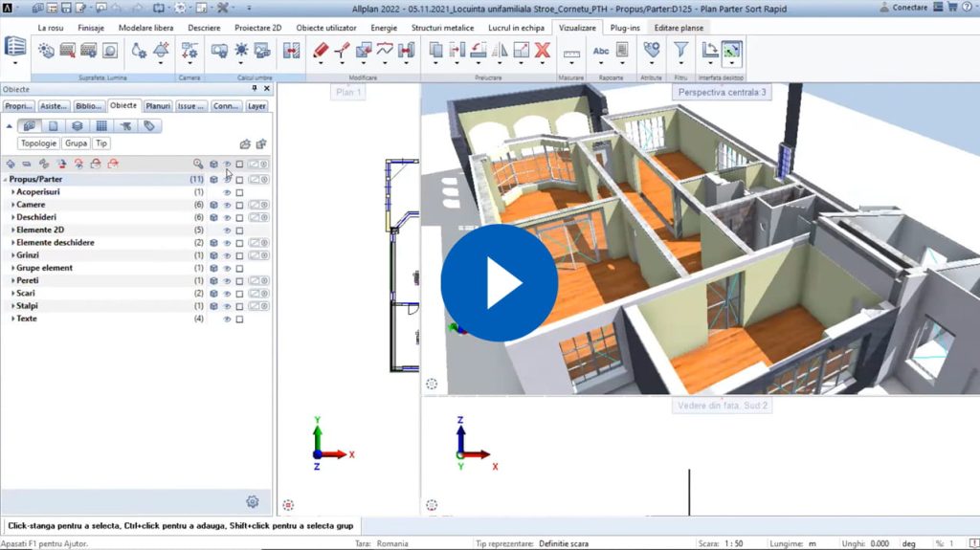Click the Abc report tool in Rapoarte

pos(601,51)
